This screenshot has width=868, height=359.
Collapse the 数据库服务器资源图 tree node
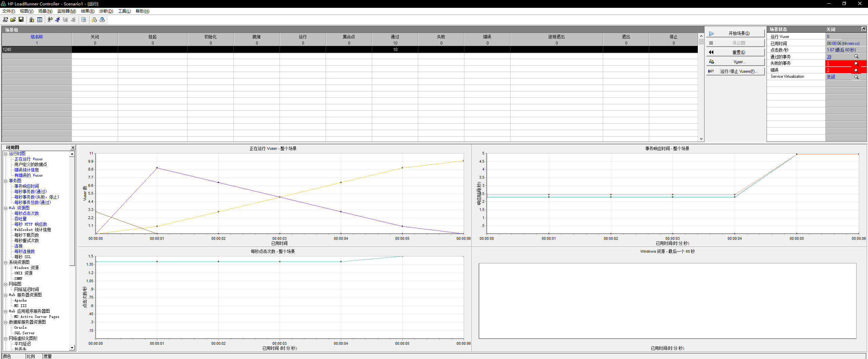tap(5, 322)
